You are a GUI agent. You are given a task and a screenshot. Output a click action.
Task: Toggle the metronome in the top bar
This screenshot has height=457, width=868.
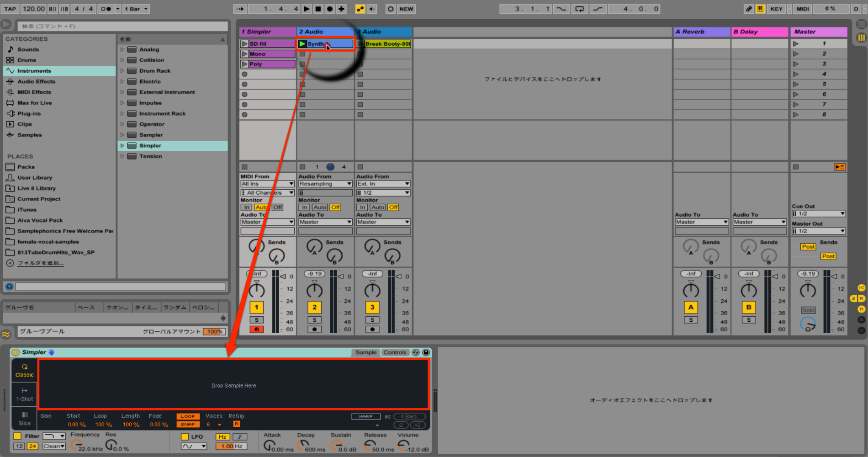coord(106,9)
